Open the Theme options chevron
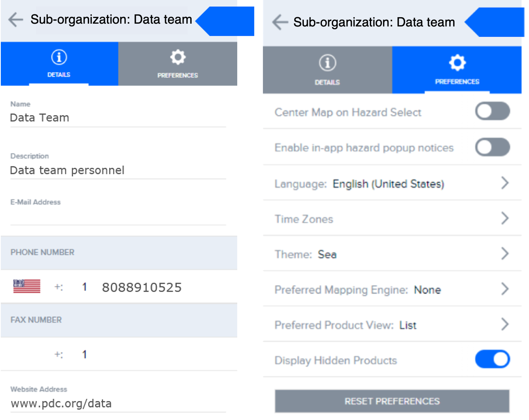The height and width of the screenshot is (420, 529). [x=505, y=254]
